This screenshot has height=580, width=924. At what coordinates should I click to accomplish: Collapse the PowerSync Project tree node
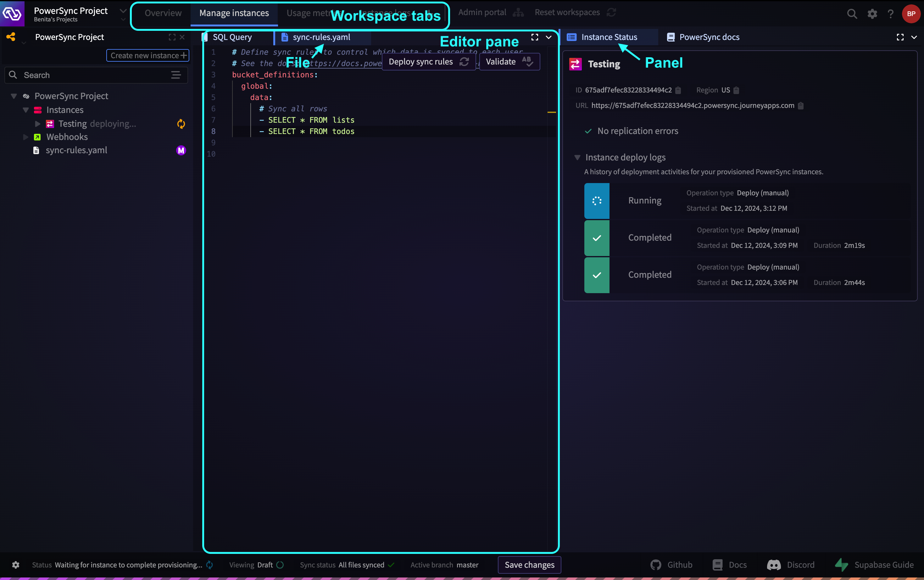(x=14, y=96)
